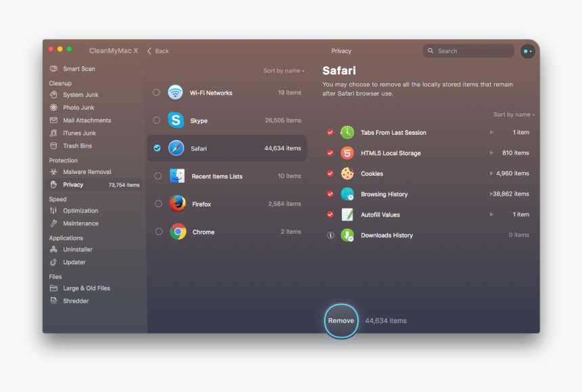Expand Tabs From Last Session arrow
This screenshot has height=392, width=582.
[x=491, y=132]
